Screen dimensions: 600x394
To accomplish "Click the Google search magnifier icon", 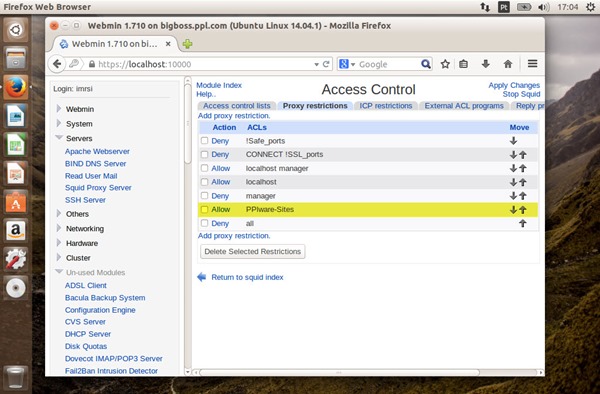I will (426, 64).
